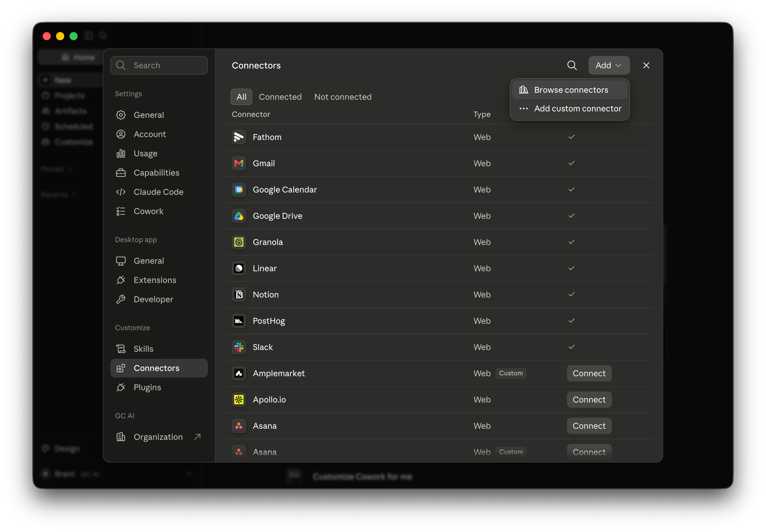Image resolution: width=766 pixels, height=532 pixels.
Task: Click the Custom badge on Amplemarket
Action: (511, 373)
